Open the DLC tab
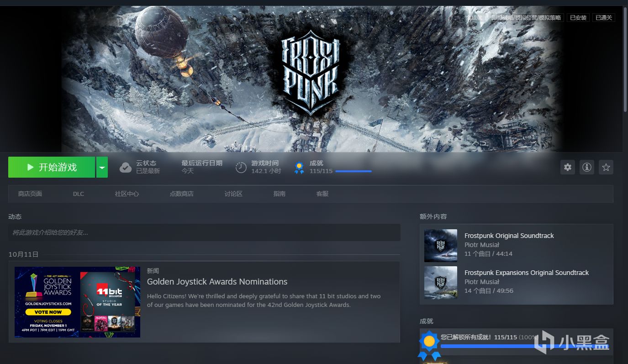628x364 pixels. click(79, 194)
